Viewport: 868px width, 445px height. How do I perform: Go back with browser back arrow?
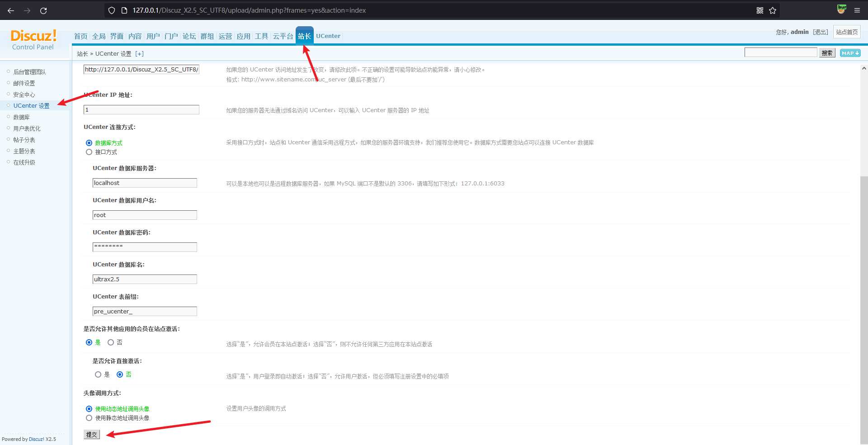[11, 10]
